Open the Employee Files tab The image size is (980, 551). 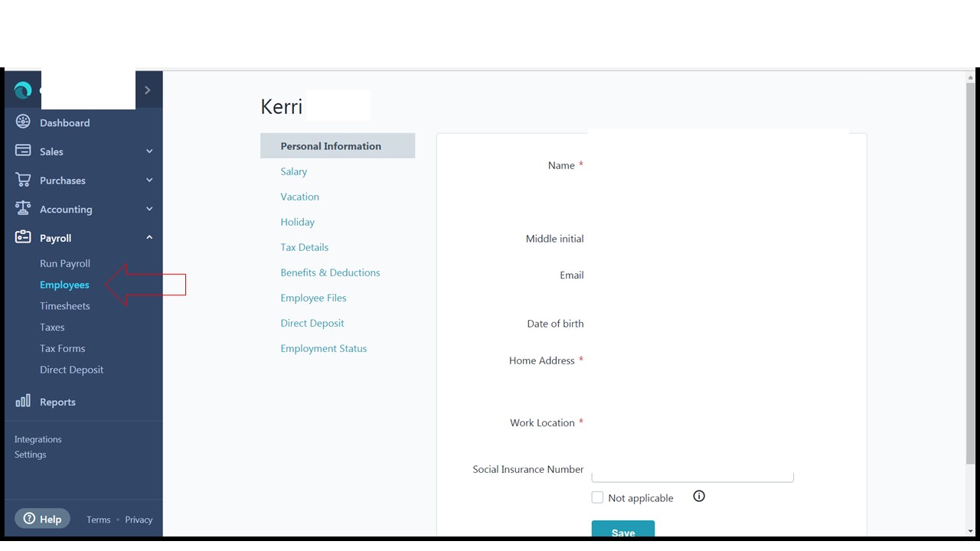coord(313,298)
